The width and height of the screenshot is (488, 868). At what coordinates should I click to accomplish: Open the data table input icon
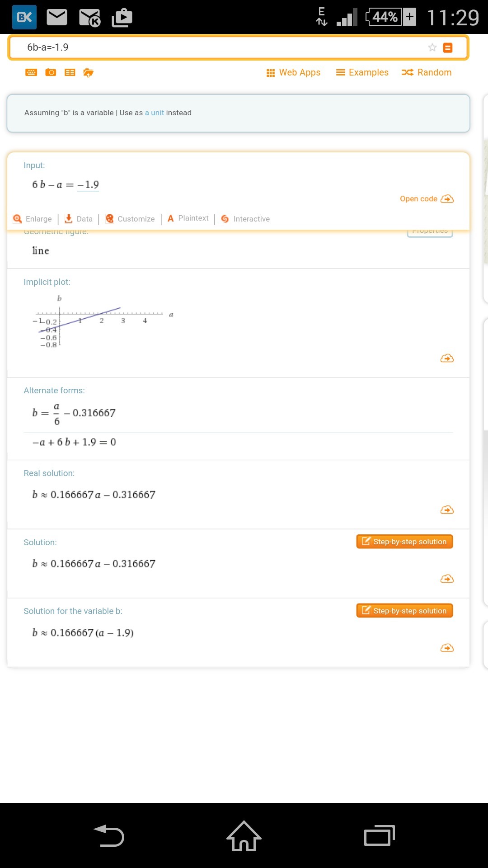70,72
